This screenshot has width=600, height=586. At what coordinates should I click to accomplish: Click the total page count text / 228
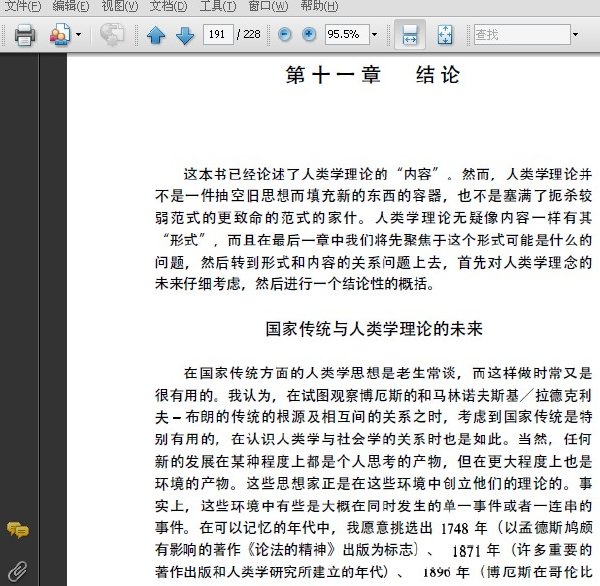coord(249,34)
